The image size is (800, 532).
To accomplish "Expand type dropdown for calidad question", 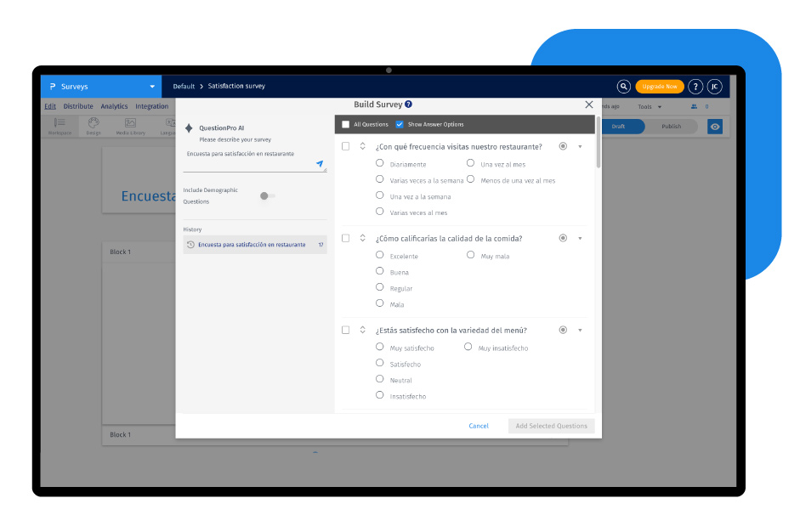I will tap(580, 239).
